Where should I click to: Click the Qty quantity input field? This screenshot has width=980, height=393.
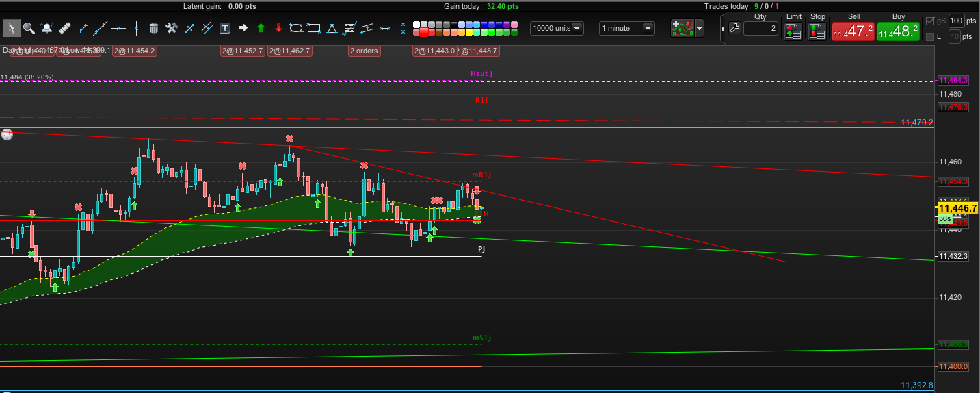[x=760, y=28]
